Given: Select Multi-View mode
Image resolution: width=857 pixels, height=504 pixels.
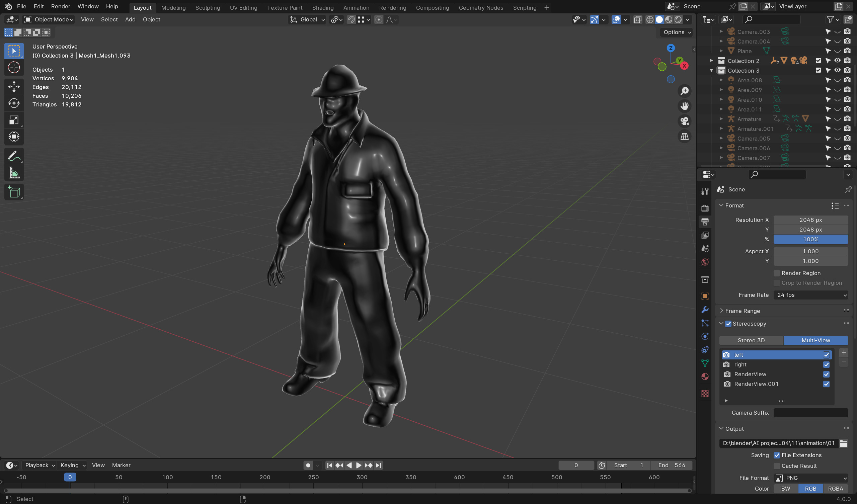Looking at the screenshot, I should pos(815,340).
